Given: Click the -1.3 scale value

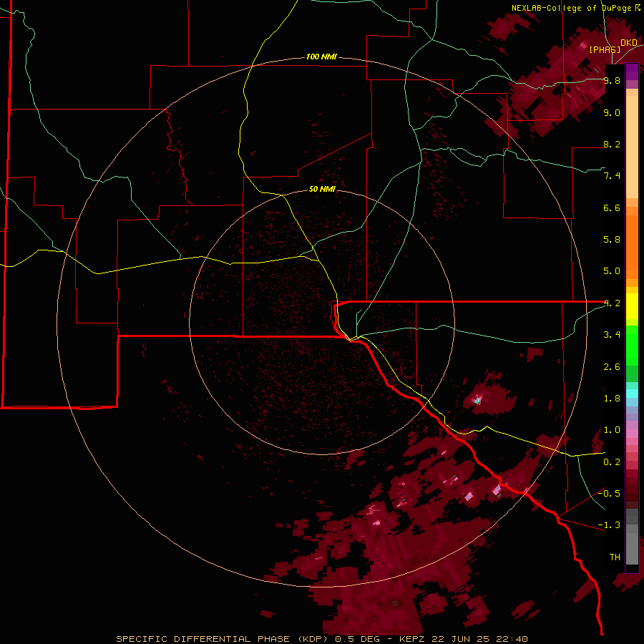Looking at the screenshot, I should [609, 525].
